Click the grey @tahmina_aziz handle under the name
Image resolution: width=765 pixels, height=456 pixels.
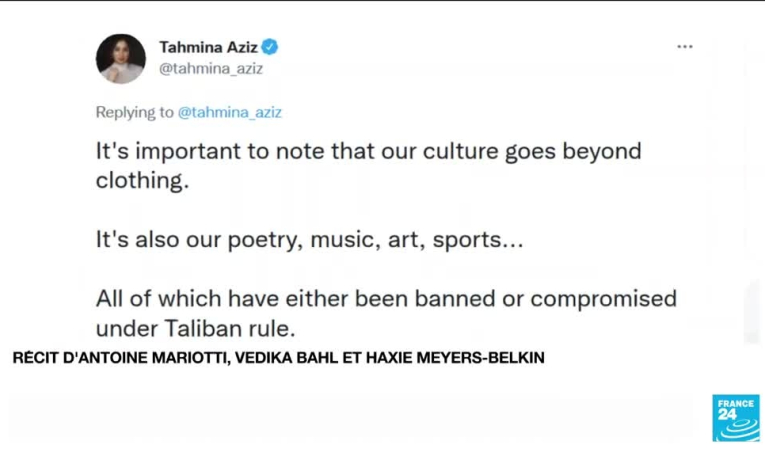(211, 69)
